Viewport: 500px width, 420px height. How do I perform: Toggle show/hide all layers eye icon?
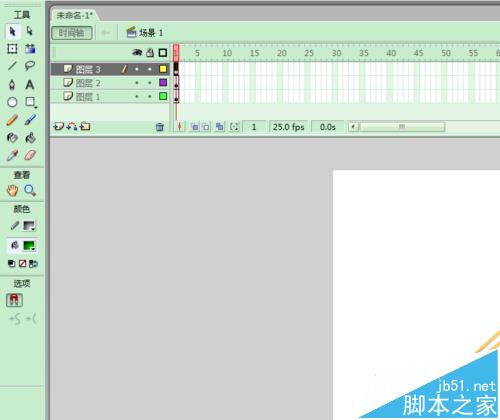coord(137,53)
